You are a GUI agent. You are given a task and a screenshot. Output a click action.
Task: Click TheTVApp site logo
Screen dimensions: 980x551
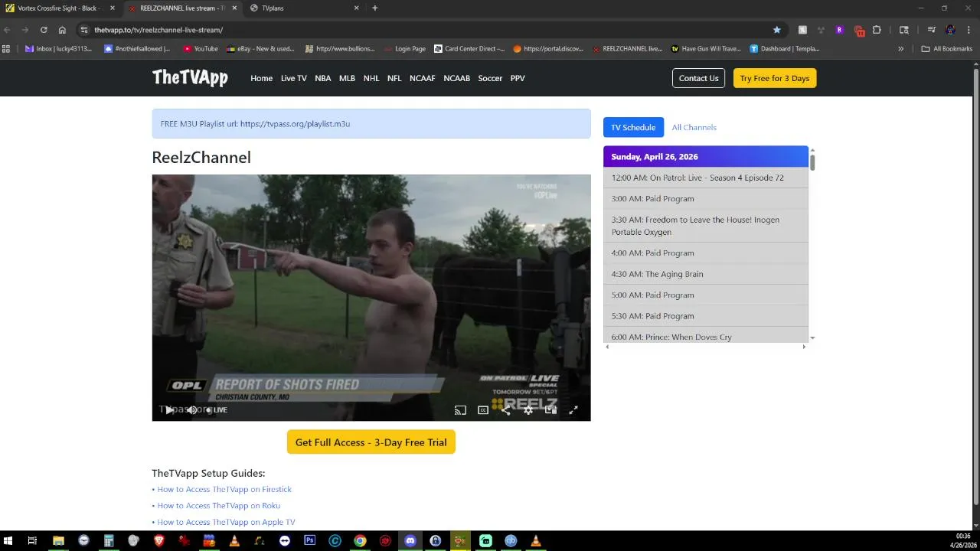point(190,78)
